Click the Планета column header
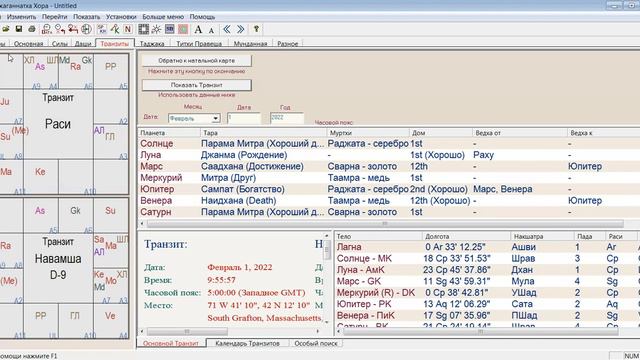640x360 pixels. [x=169, y=133]
